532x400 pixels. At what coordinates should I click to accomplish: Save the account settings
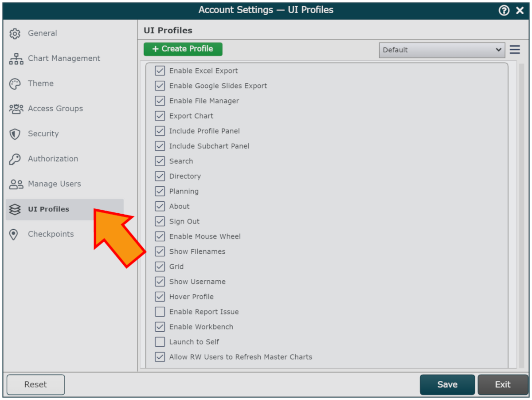[447, 384]
